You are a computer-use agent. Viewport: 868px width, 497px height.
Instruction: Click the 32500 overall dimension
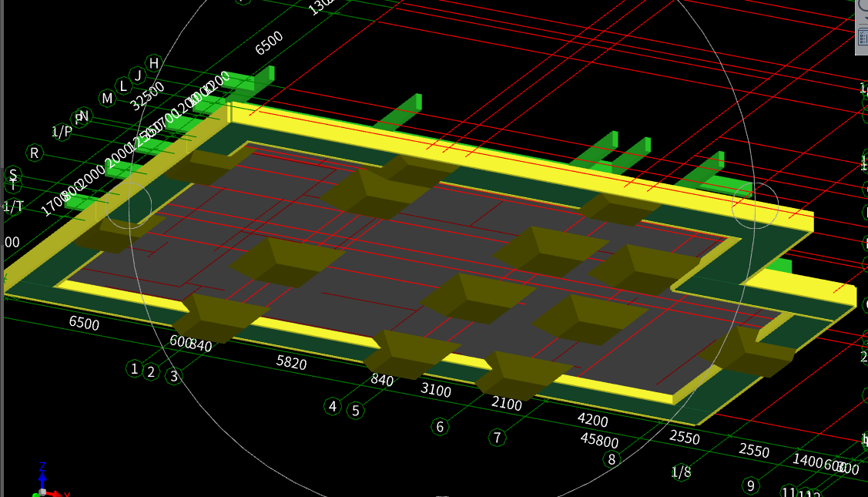(x=147, y=96)
